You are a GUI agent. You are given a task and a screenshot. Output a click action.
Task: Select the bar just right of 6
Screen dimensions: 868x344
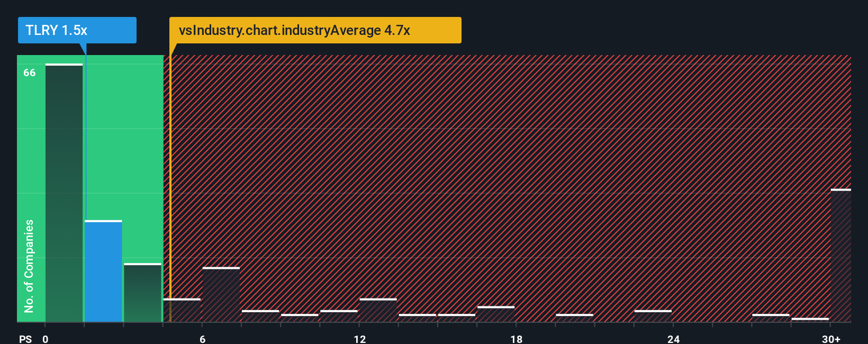coord(221,294)
